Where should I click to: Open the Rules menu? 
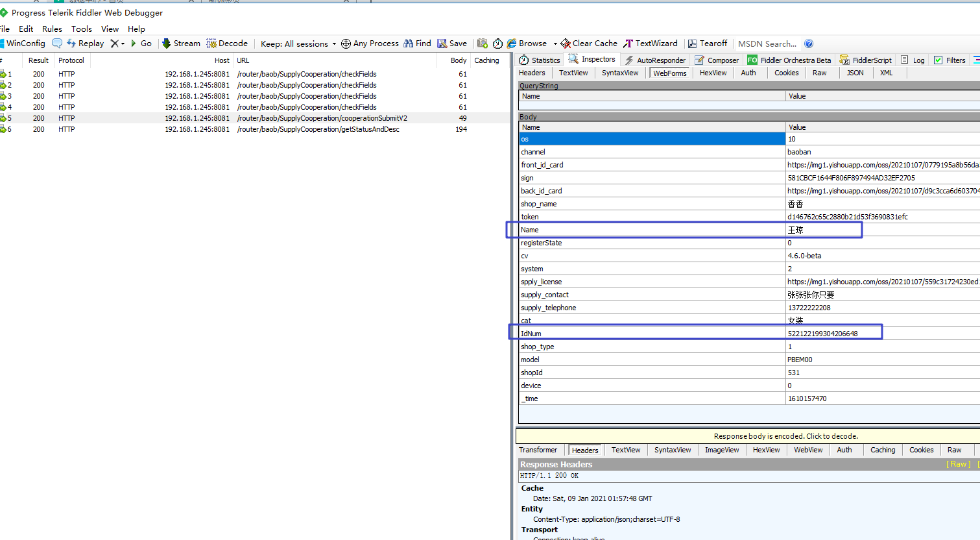coord(52,29)
